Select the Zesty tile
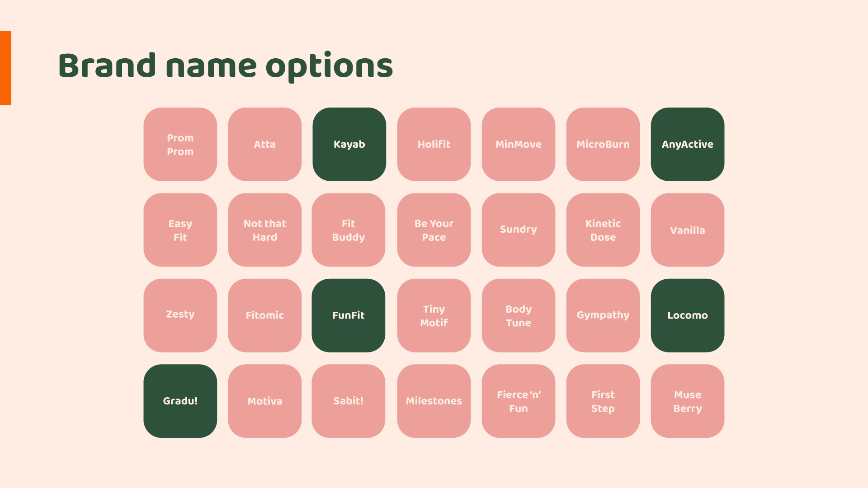This screenshot has height=488, width=868. (180, 315)
